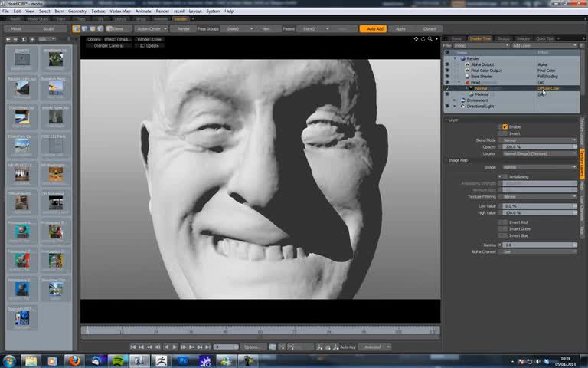Click the play forward button in timeline
Screen dimensions: 588x368
[x=175, y=347]
